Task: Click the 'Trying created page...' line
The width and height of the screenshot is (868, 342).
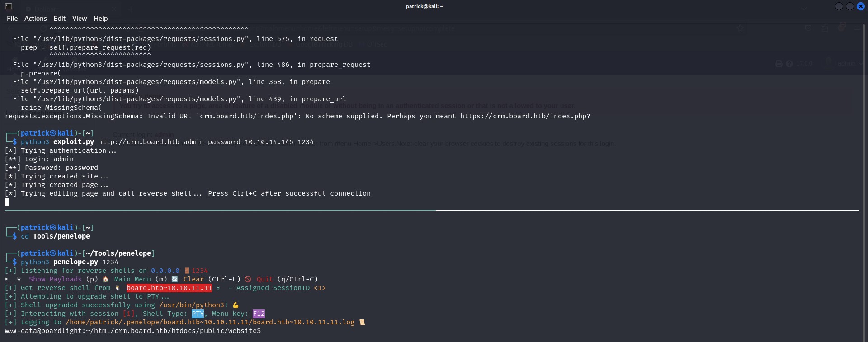Action: 57,185
